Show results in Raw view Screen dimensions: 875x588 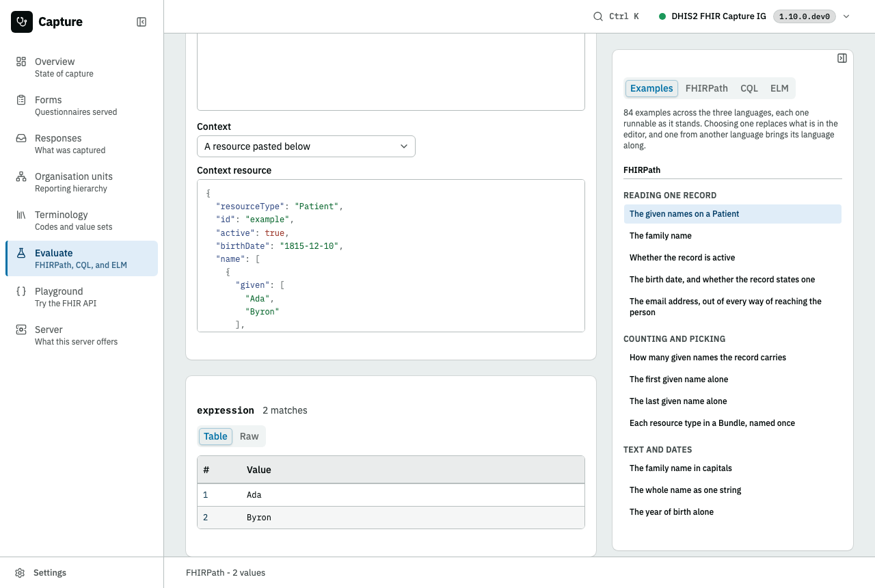pyautogui.click(x=250, y=436)
